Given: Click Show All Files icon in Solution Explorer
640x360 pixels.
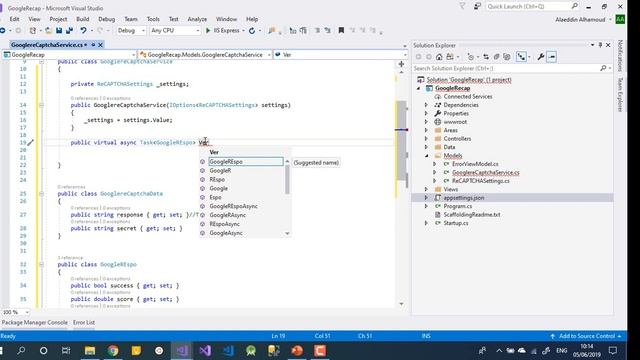Looking at the screenshot, I should pyautogui.click(x=507, y=57).
